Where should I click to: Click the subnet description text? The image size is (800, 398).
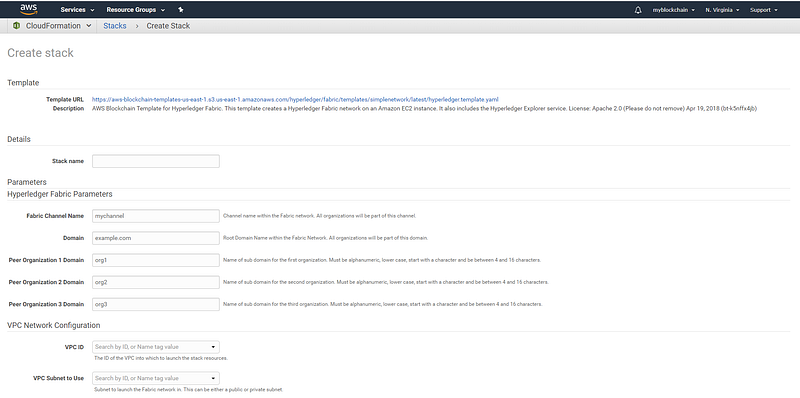click(188, 390)
